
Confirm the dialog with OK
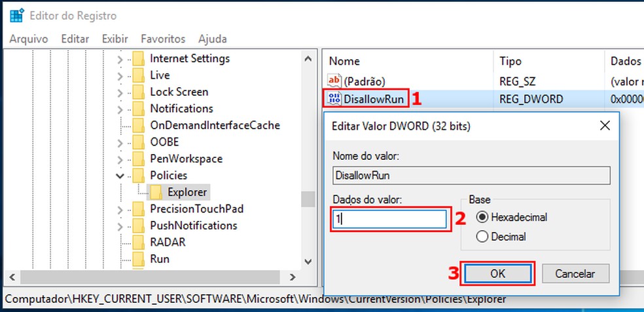498,273
